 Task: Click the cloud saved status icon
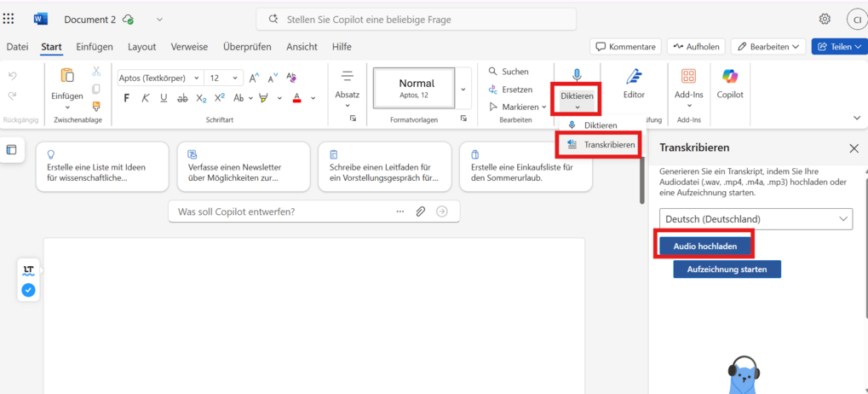point(129,20)
